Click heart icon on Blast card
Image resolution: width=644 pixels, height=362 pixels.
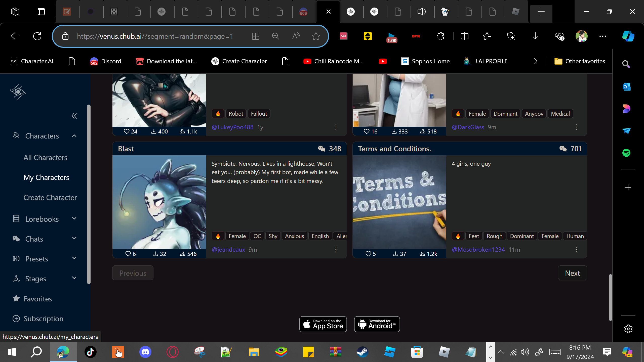click(128, 254)
